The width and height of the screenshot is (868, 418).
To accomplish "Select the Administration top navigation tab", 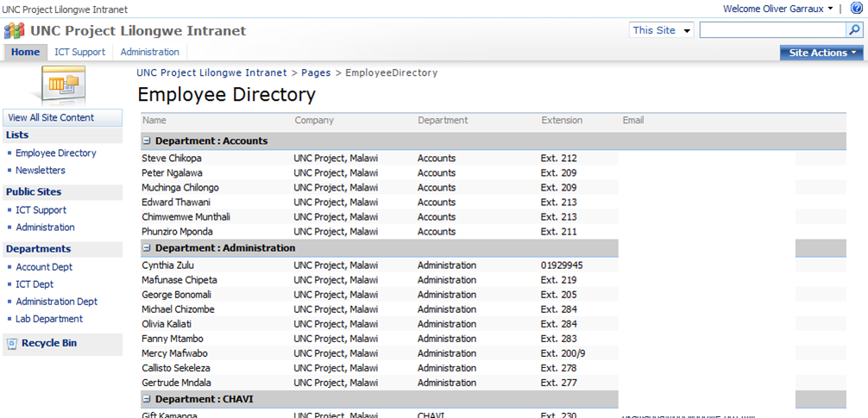I will pyautogui.click(x=150, y=52).
